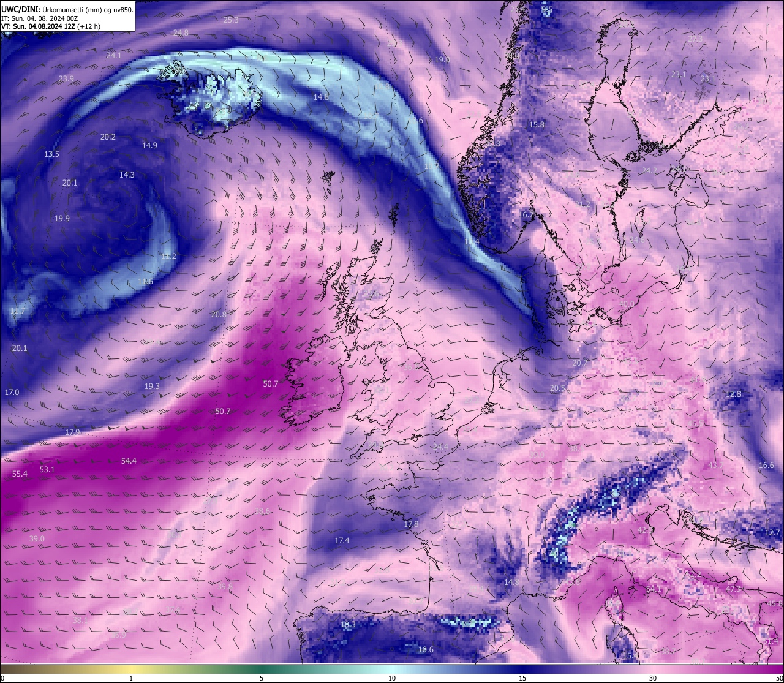
Task: Click the 55.4 value label
Action: pos(20,474)
